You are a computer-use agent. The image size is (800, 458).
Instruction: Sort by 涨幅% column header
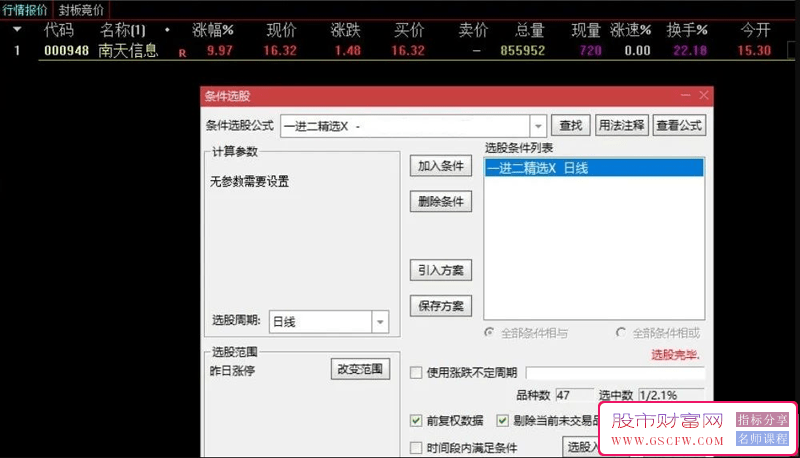213,30
